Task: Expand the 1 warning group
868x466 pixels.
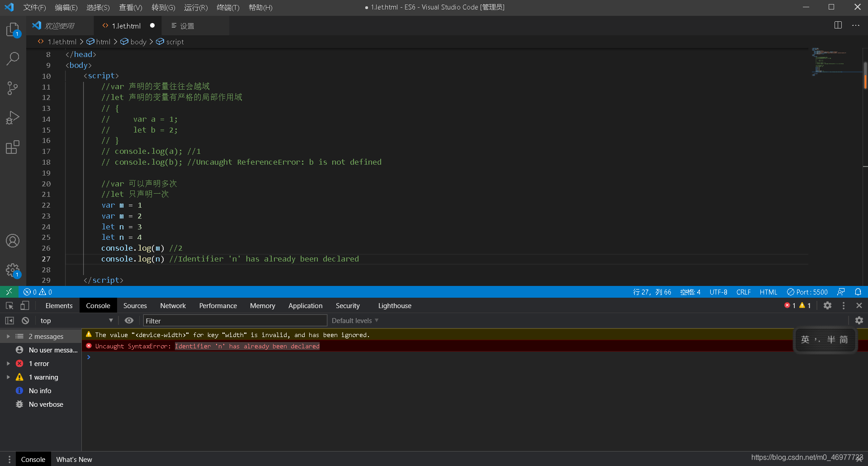Action: click(x=8, y=377)
